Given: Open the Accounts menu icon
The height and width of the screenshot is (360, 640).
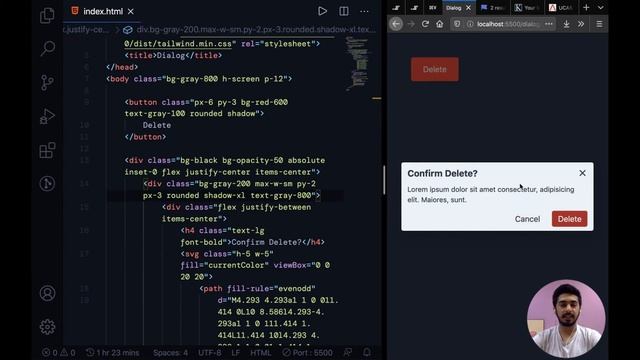Looking at the screenshot, I should [x=47, y=293].
